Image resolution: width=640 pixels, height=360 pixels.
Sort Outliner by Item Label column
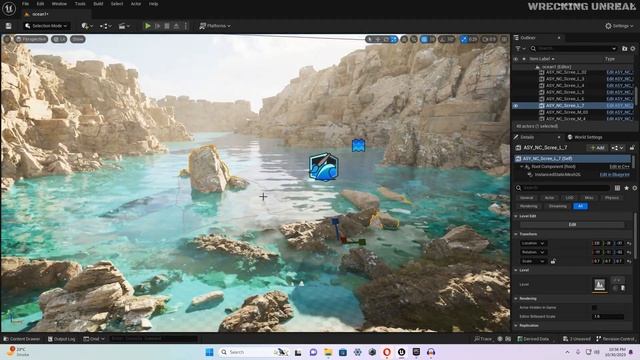coord(542,59)
